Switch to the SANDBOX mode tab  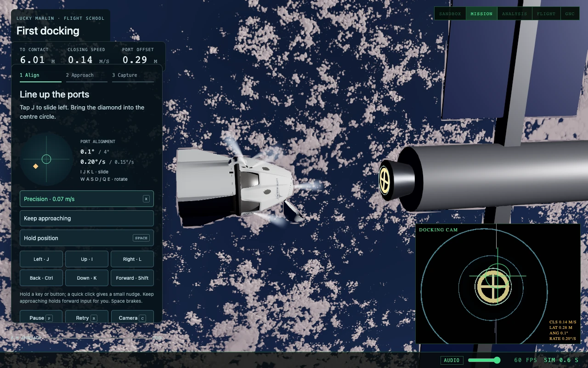click(450, 14)
